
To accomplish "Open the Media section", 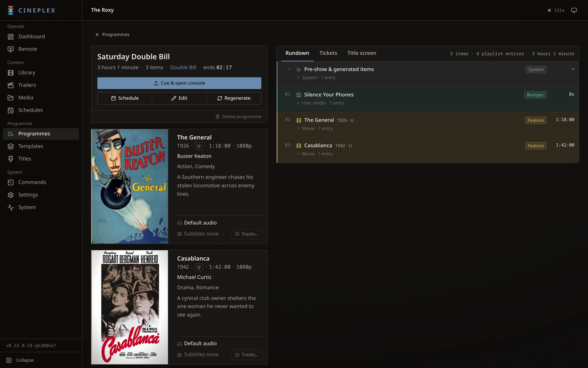I will click(41, 98).
